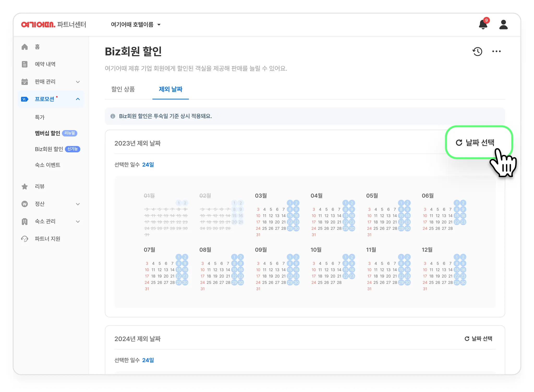Click 날짜 선택 for 2023 excluded dates
Screen dimensions: 534x392
475,143
